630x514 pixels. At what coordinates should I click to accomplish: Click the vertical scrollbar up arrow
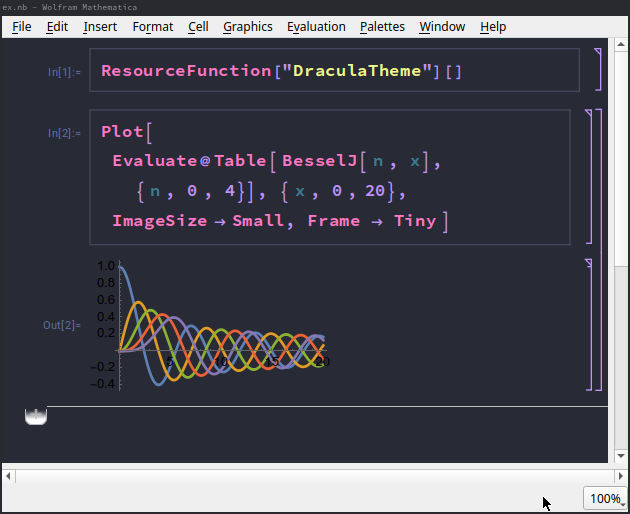point(621,44)
